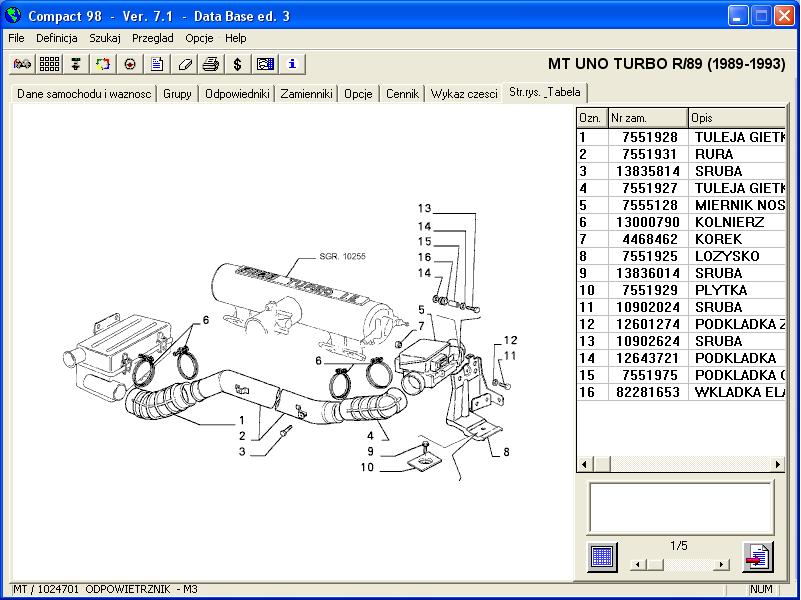Click the Opis column header
Image resolution: width=801 pixels, height=600 pixels.
737,118
